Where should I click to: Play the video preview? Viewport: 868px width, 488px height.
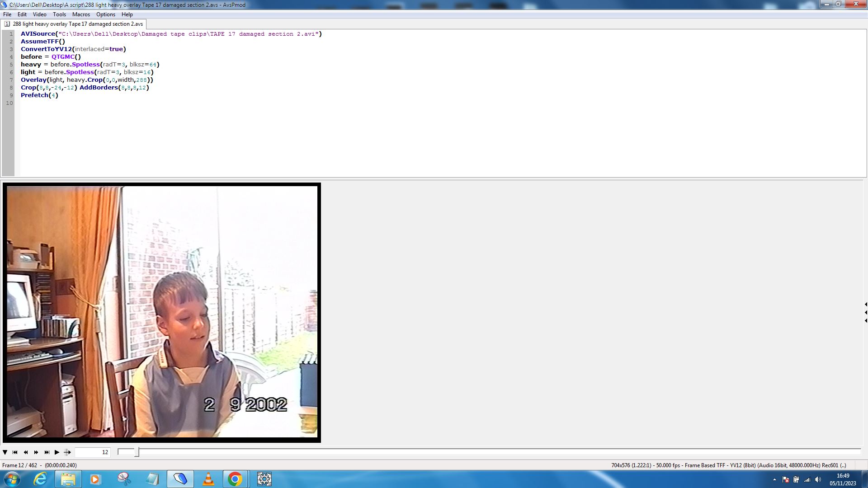(x=57, y=452)
